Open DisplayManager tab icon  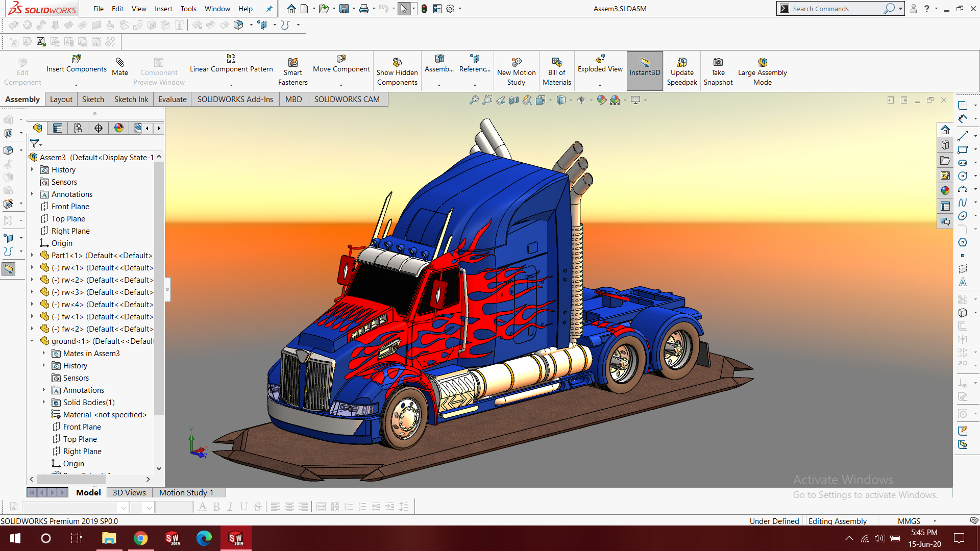(x=119, y=128)
